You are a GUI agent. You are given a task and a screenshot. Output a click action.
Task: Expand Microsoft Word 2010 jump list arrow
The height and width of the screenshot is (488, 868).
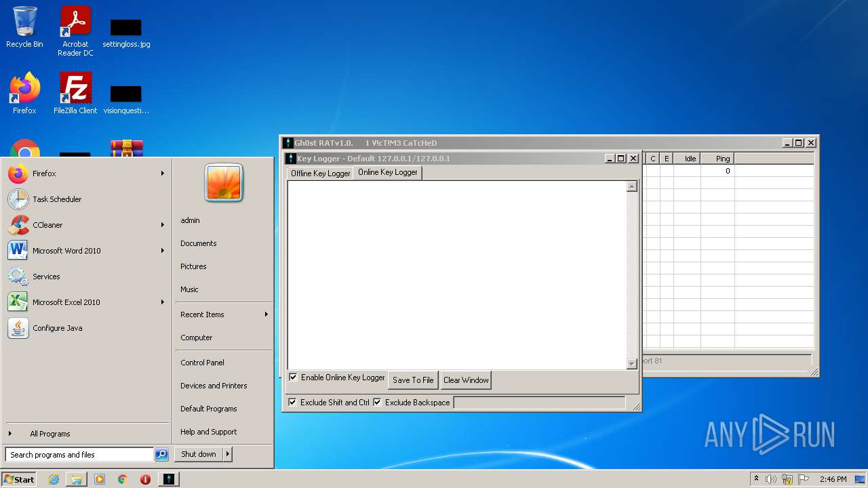point(163,251)
